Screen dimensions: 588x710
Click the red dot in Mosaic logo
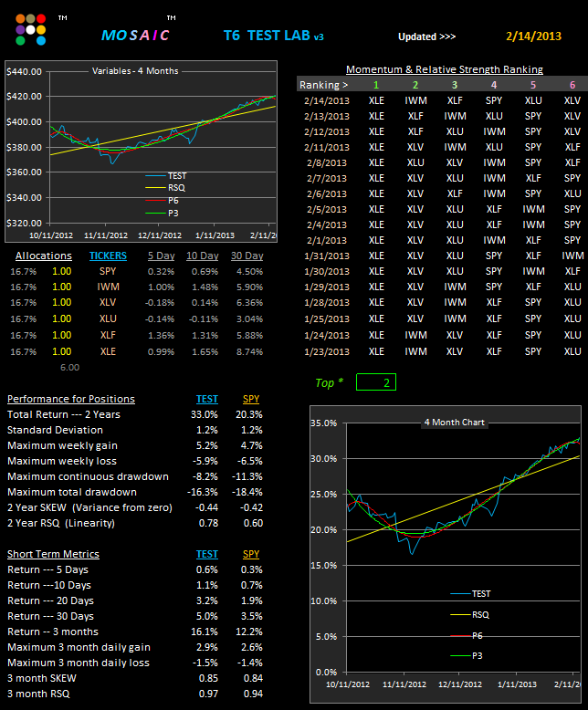(x=41, y=18)
